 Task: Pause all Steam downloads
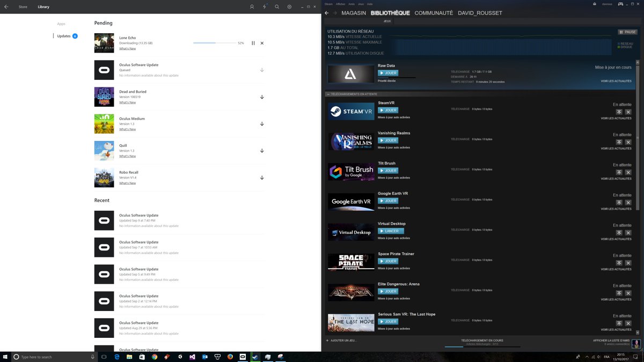627,32
